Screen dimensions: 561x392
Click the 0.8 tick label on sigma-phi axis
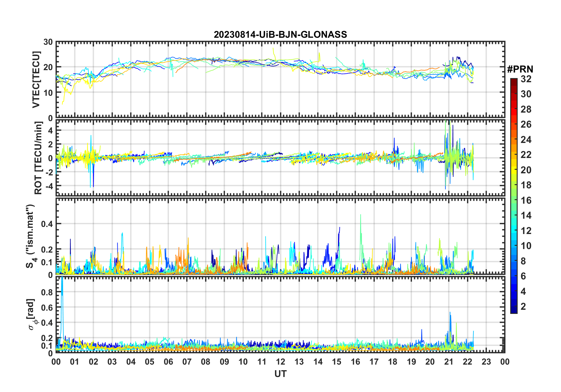pos(47,292)
